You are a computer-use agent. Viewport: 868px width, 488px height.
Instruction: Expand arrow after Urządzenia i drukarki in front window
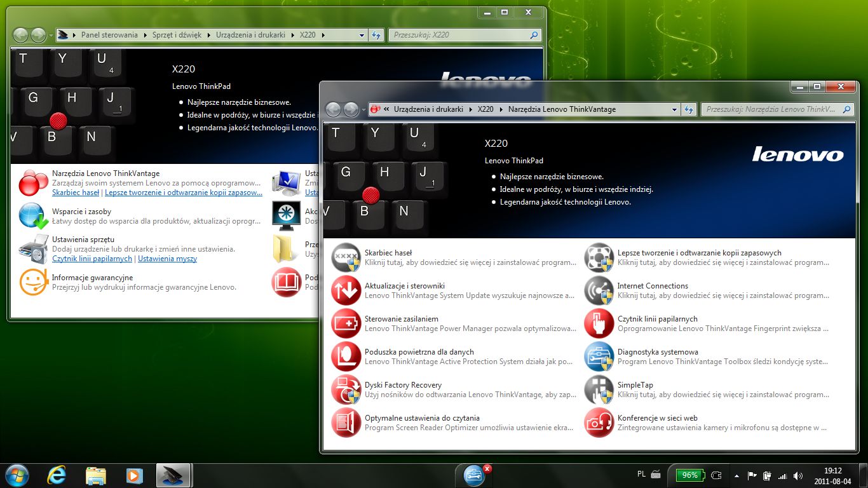coord(470,109)
